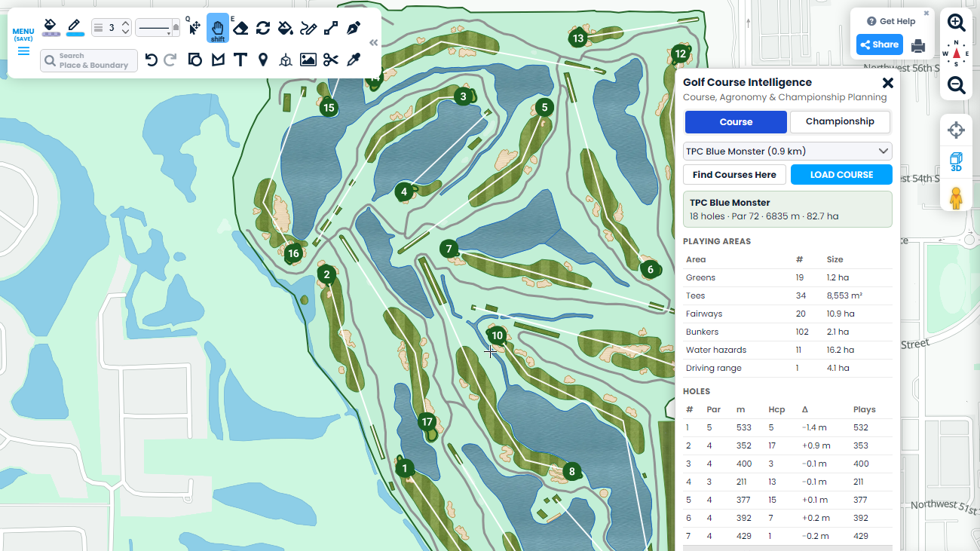
Task: Zoom out of the map
Action: [x=957, y=84]
